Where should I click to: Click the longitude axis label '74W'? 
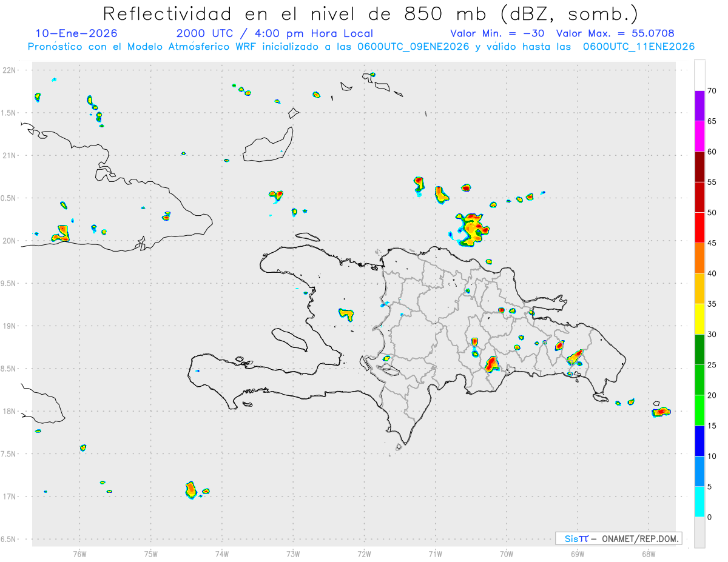coord(222,554)
